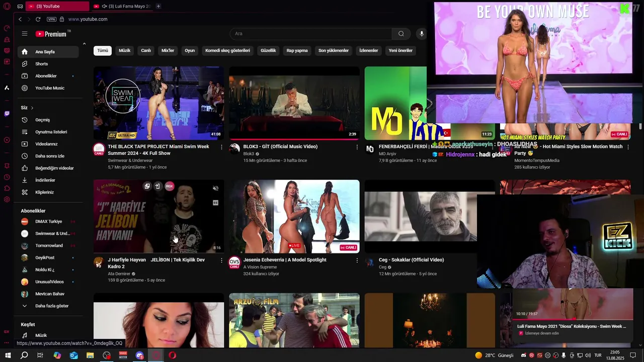Open options menu for Black Tape Project video
The height and width of the screenshot is (362, 644).
click(x=221, y=147)
